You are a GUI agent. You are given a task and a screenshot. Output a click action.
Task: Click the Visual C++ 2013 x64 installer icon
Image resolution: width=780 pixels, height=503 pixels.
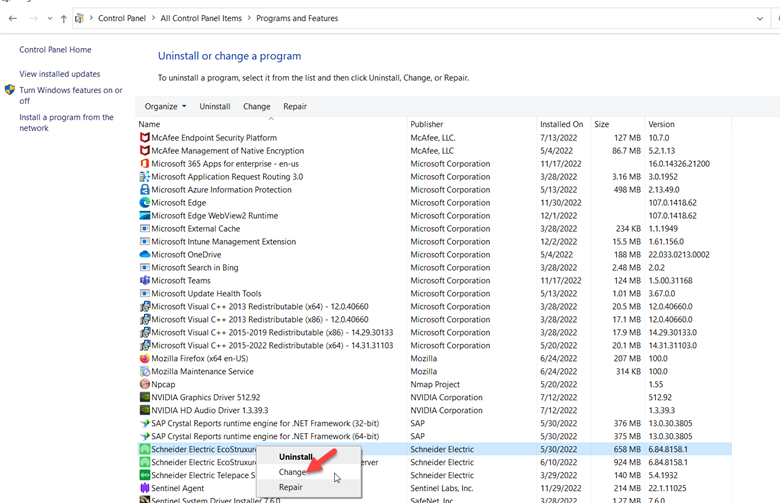(x=144, y=306)
